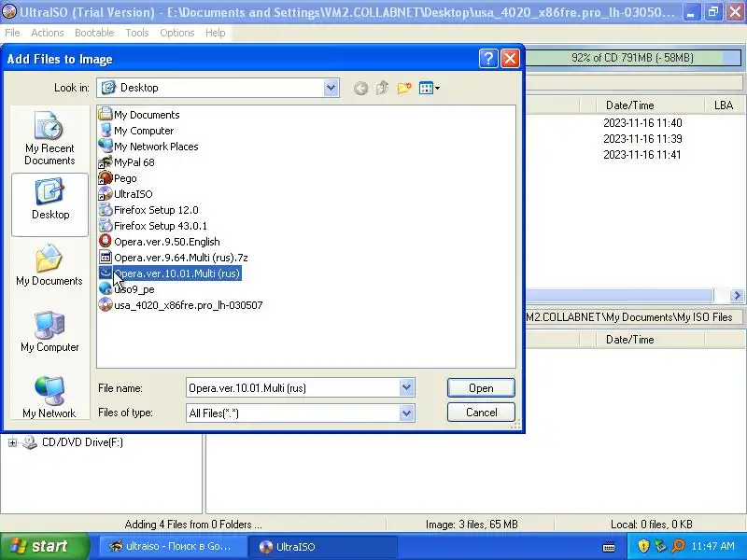The width and height of the screenshot is (747, 560).
Task: Open the Tools menu
Action: [137, 33]
